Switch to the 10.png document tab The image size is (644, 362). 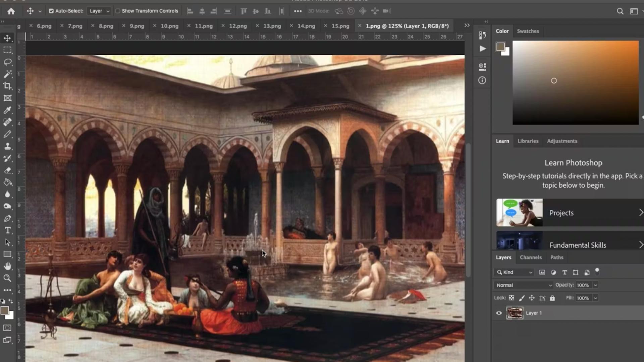pyautogui.click(x=169, y=26)
